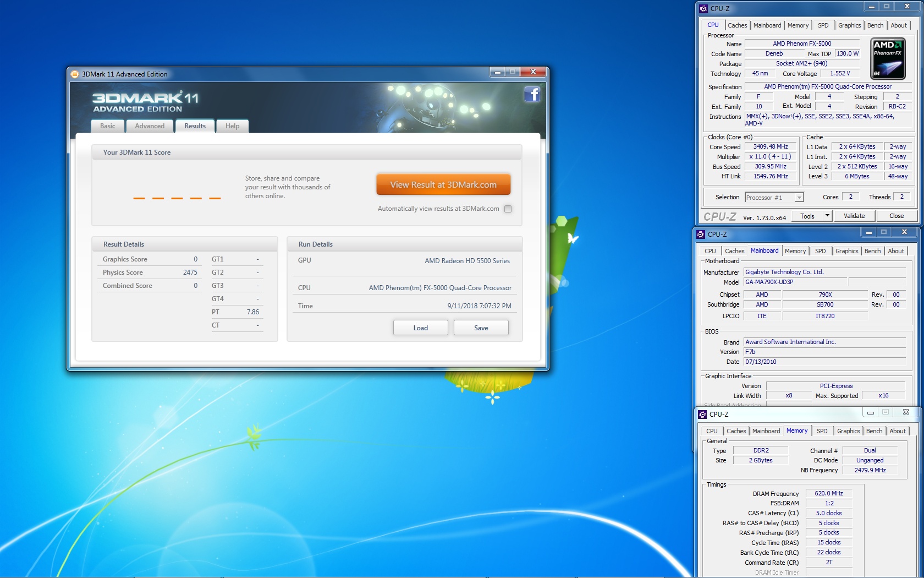Open the Processor #1 selection dropdown

pyautogui.click(x=799, y=198)
